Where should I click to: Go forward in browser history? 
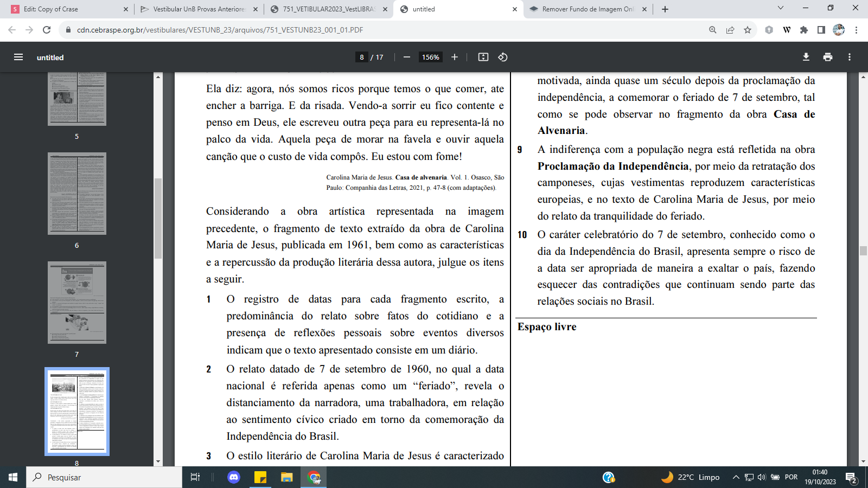click(29, 30)
